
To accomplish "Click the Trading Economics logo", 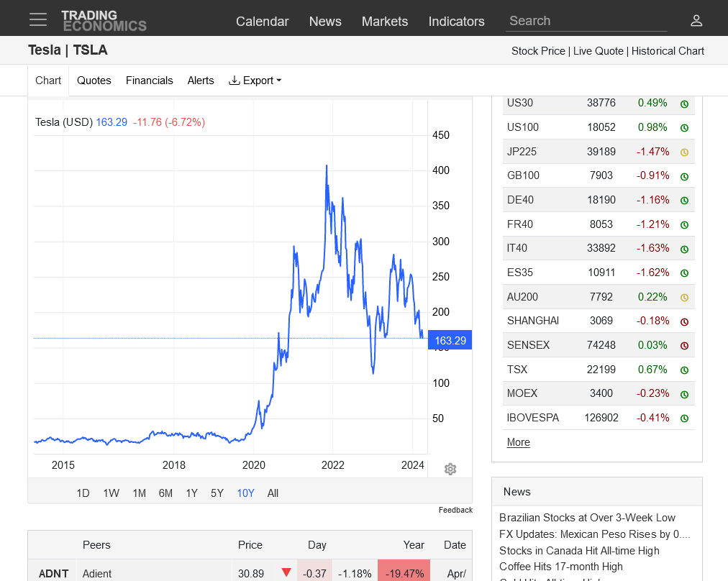I will click(104, 20).
